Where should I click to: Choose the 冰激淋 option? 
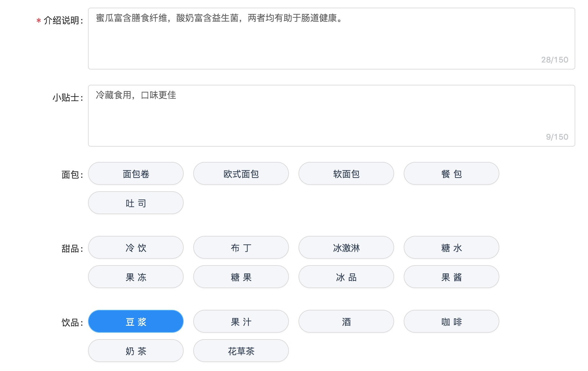click(x=346, y=248)
